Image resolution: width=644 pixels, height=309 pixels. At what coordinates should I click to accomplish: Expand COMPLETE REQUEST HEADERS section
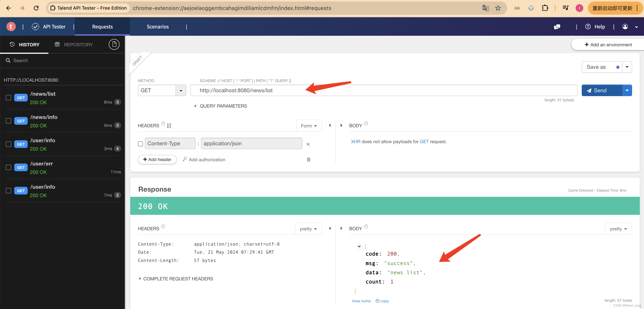(178, 279)
